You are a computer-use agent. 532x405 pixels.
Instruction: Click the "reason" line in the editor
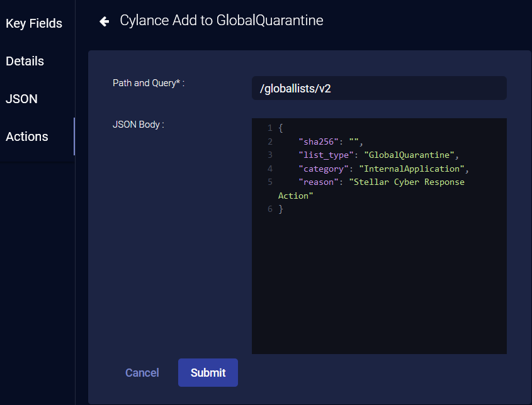[382, 182]
